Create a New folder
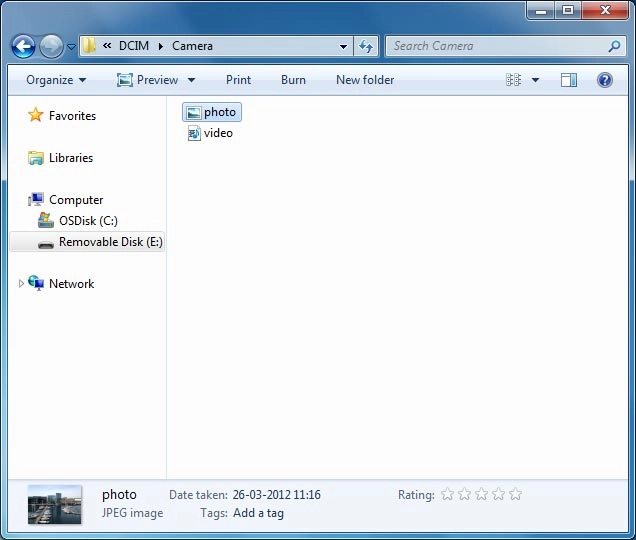This screenshot has height=540, width=636. point(365,80)
